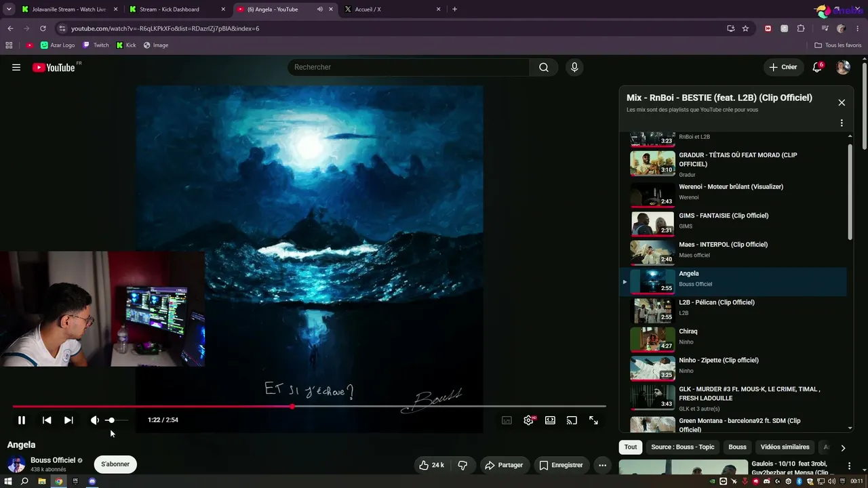Open the Créer menu
868x488 pixels.
pos(783,67)
